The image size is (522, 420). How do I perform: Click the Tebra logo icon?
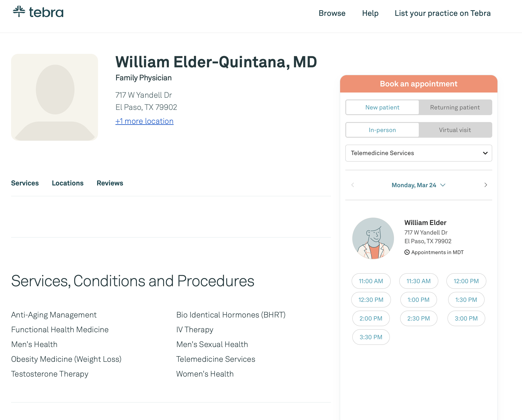(x=19, y=11)
